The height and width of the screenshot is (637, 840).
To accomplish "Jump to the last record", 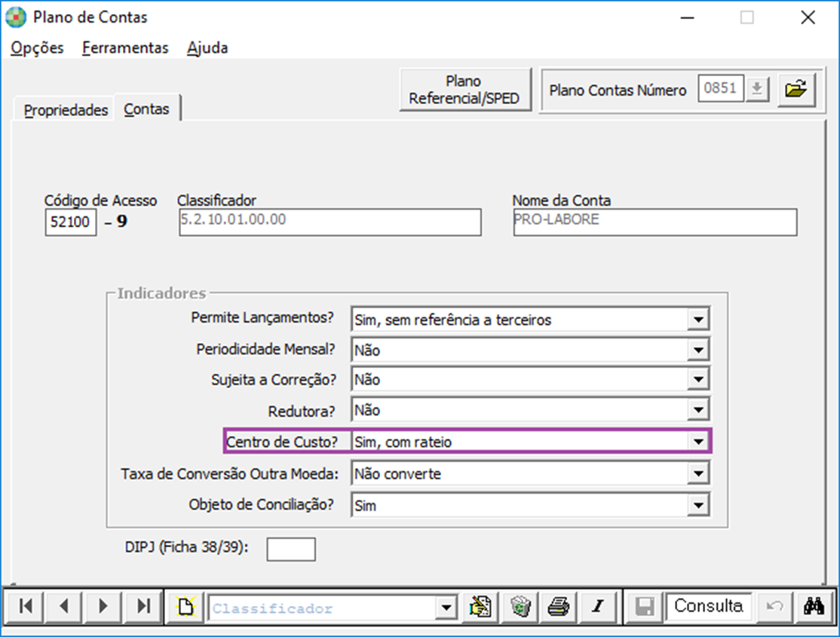I will point(143,606).
